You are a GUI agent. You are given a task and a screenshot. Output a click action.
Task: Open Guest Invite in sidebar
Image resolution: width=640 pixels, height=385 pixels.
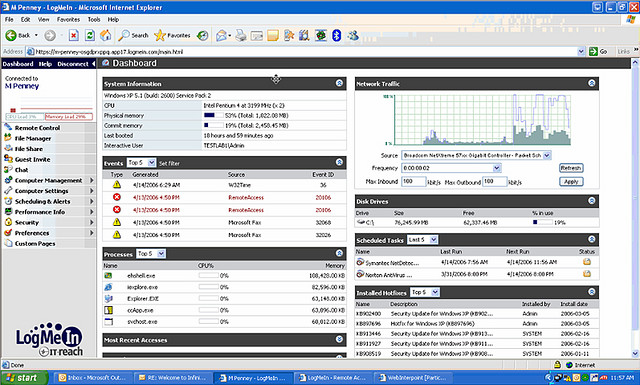(32, 160)
